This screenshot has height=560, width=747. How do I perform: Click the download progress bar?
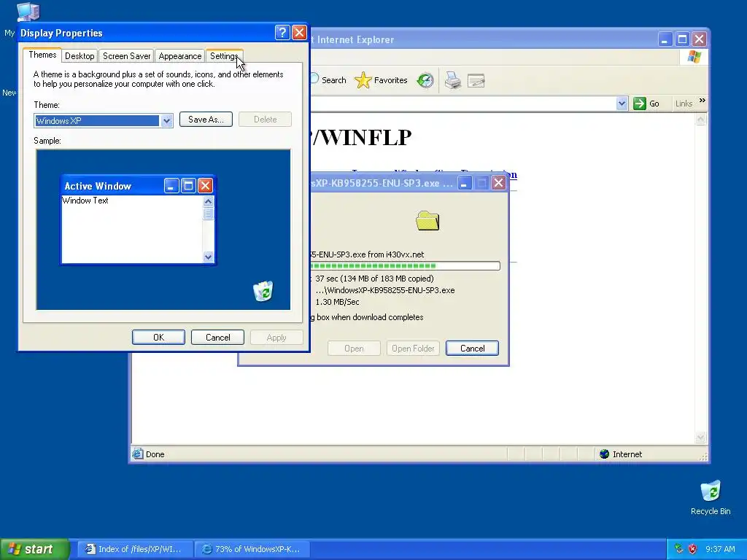[405, 265]
